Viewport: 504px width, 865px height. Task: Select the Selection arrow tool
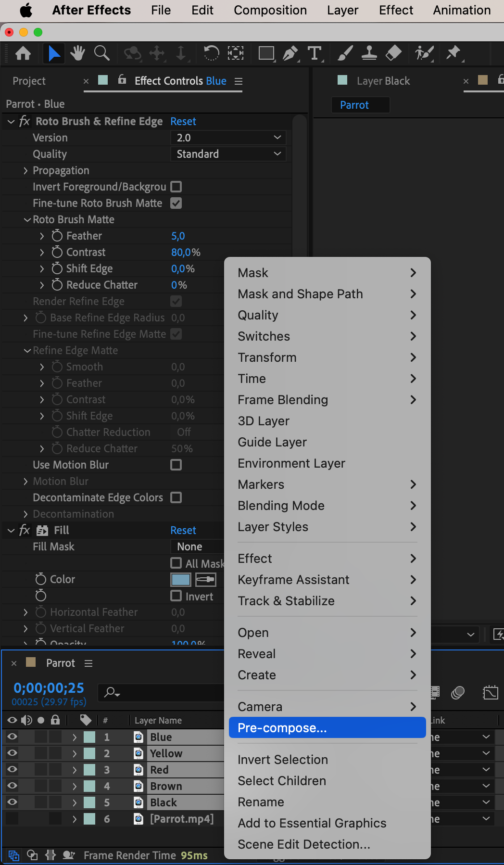pos(54,53)
